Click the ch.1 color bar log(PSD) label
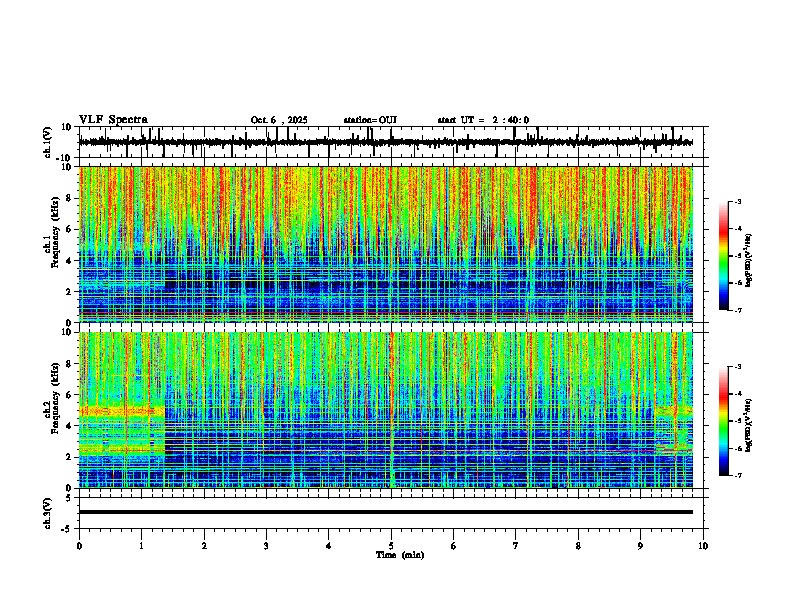Screen dimensions: 792x612 [748, 261]
